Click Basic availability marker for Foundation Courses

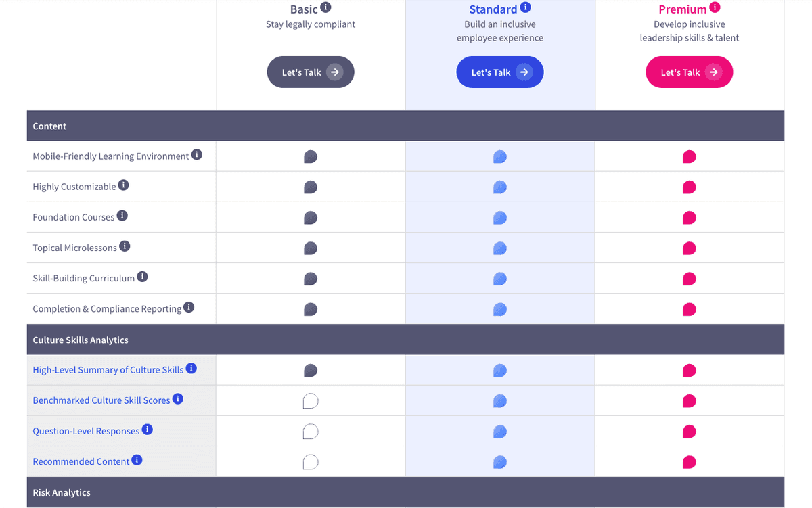[x=310, y=217]
